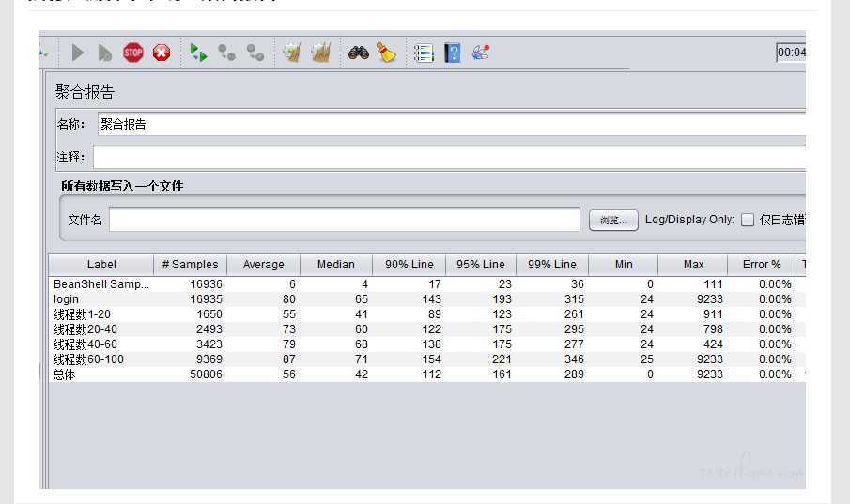Click the # Samples column header
850x504 pixels.
tap(191, 265)
